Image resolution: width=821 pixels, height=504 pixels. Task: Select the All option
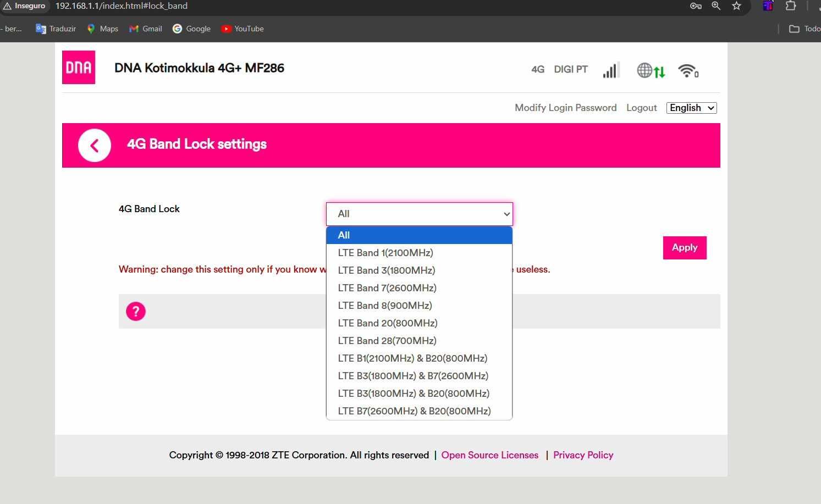420,235
